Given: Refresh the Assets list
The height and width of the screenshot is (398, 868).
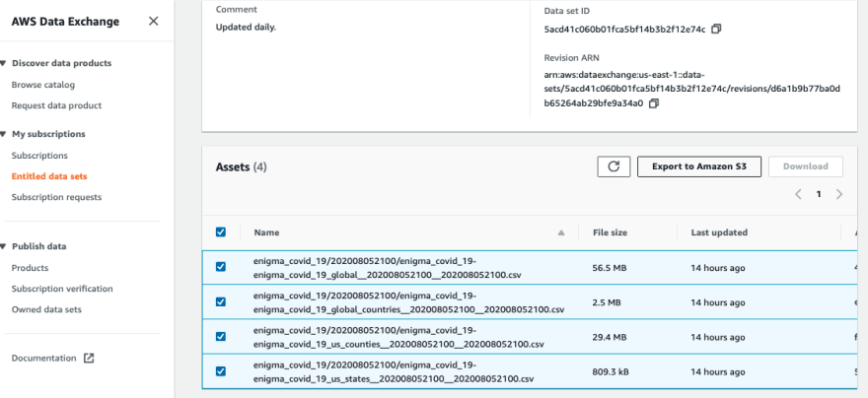Looking at the screenshot, I should pos(614,166).
